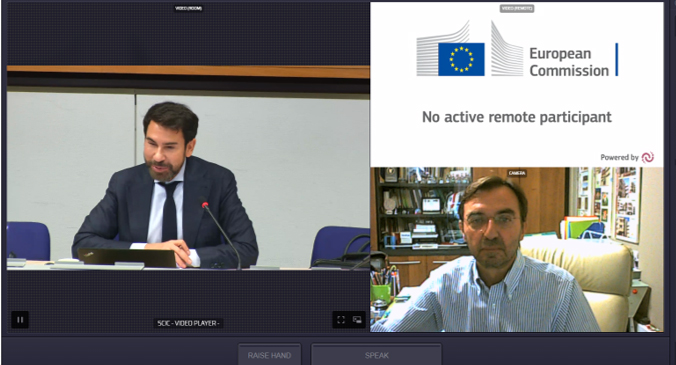Viewport: 676px width, 365px height.
Task: Switch room video to picture-in-picture mode
Action: (x=357, y=320)
